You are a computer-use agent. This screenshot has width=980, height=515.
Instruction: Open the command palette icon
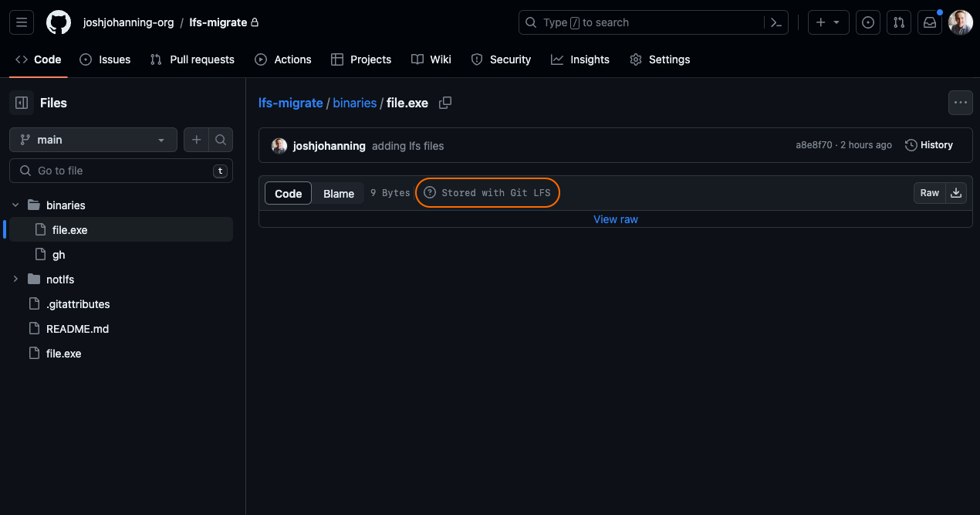776,22
